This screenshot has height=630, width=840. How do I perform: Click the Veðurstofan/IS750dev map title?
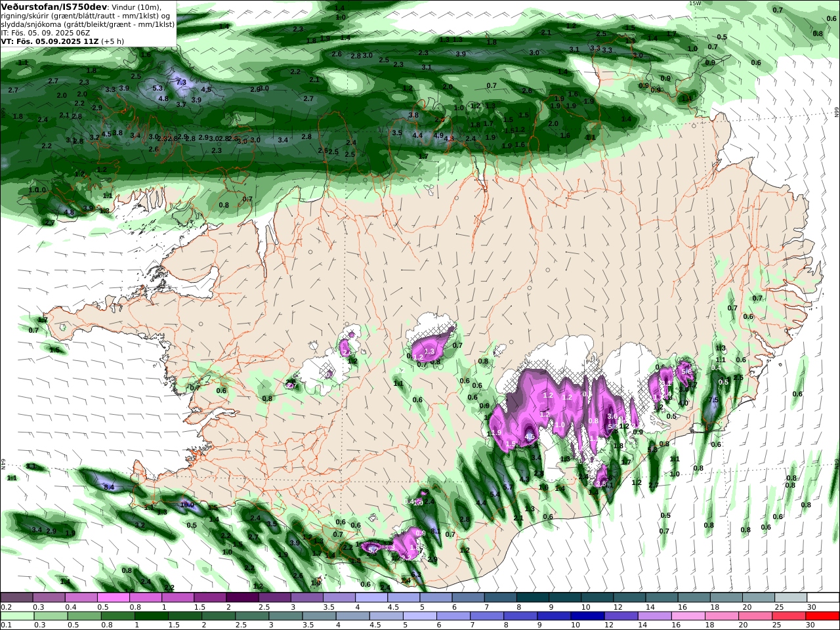54,6
